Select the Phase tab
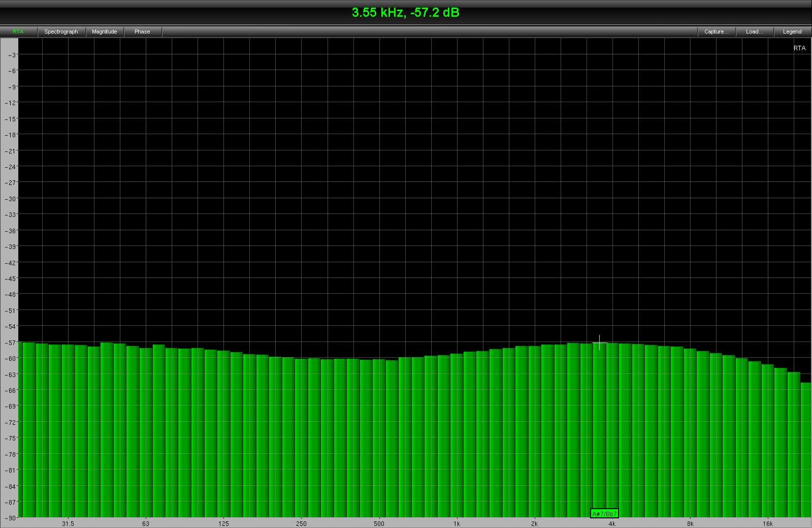The width and height of the screenshot is (812, 528). pos(142,32)
